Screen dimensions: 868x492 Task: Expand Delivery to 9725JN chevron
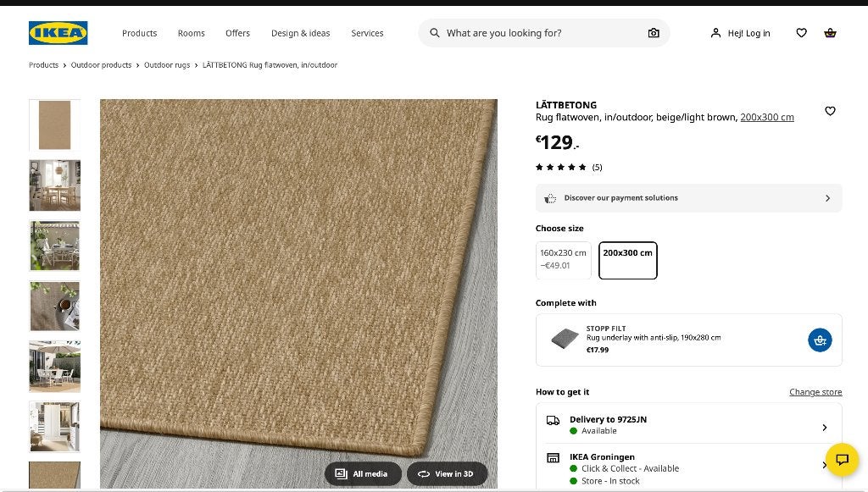click(x=824, y=428)
